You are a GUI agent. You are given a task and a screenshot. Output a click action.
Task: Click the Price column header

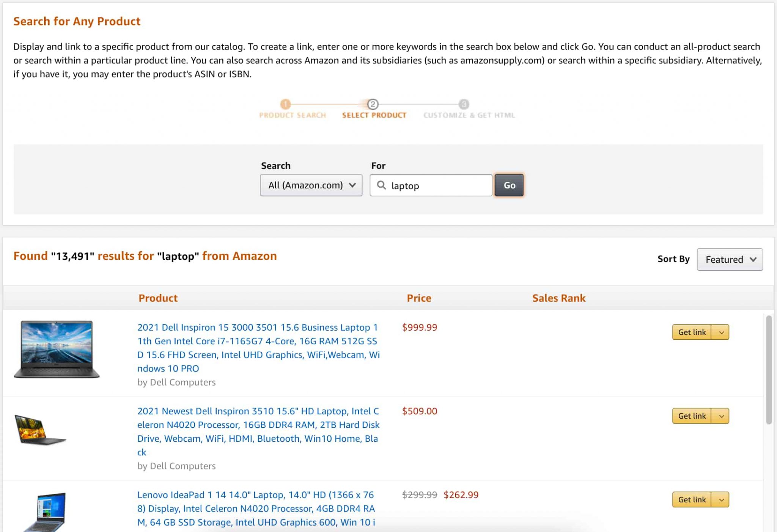(419, 298)
